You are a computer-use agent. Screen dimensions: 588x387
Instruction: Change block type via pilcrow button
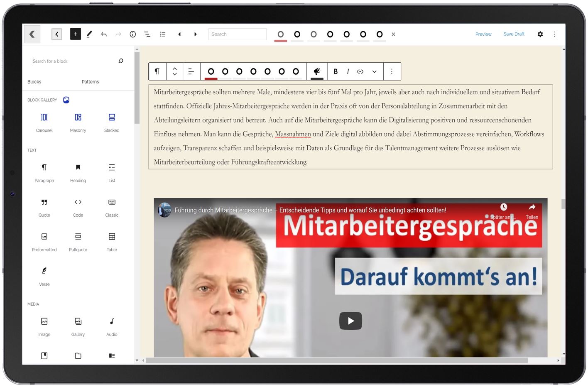[x=157, y=71]
